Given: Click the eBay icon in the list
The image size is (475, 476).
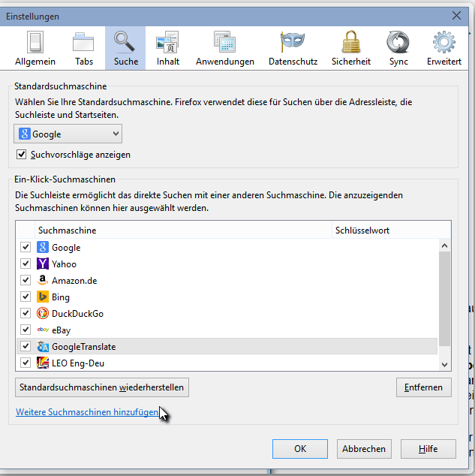Looking at the screenshot, I should 43,330.
